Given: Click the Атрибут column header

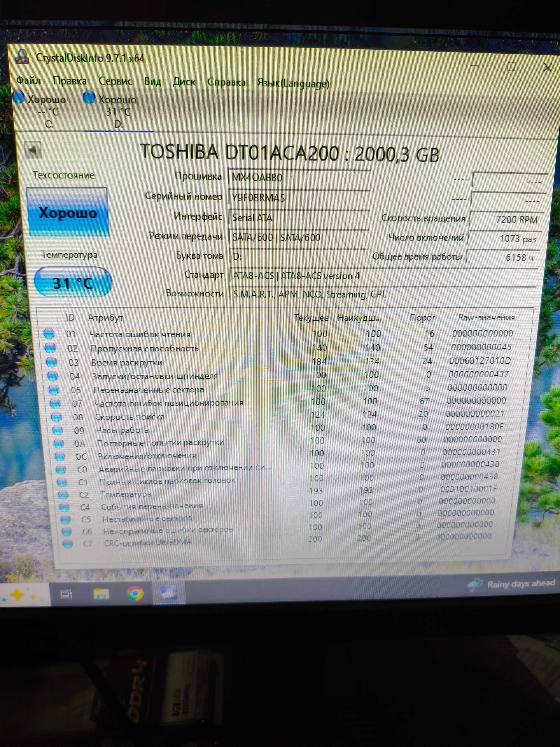Looking at the screenshot, I should (x=106, y=317).
